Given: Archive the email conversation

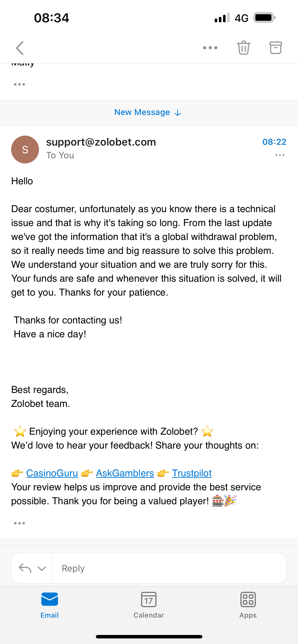Looking at the screenshot, I should [x=275, y=48].
